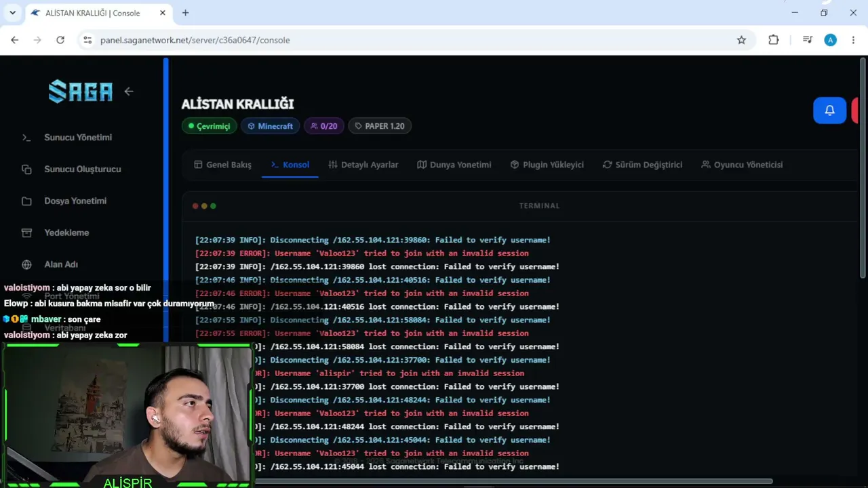Click the Yedekleme archive icon
The height and width of the screenshot is (488, 868).
coord(26,233)
